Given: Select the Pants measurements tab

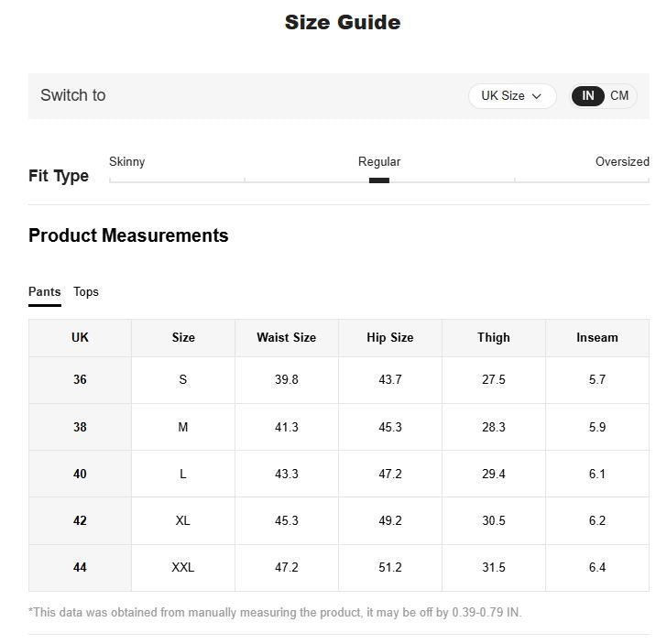Looking at the screenshot, I should click(x=45, y=292).
